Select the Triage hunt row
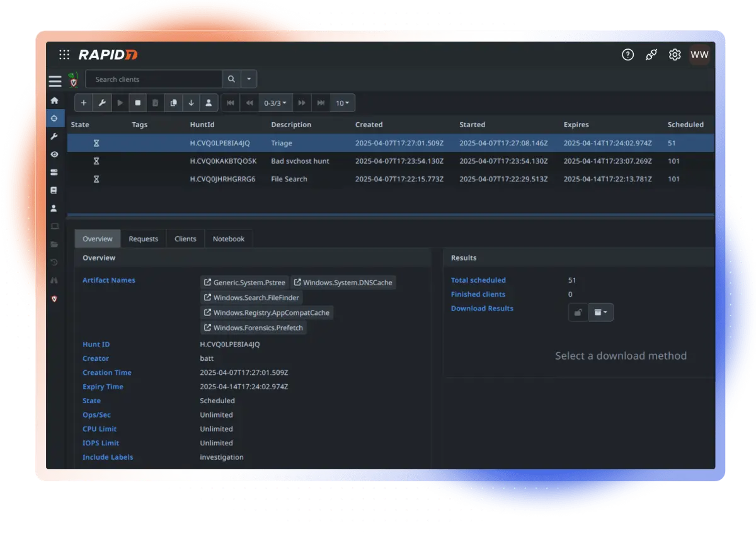This screenshot has height=536, width=756. pyautogui.click(x=390, y=143)
